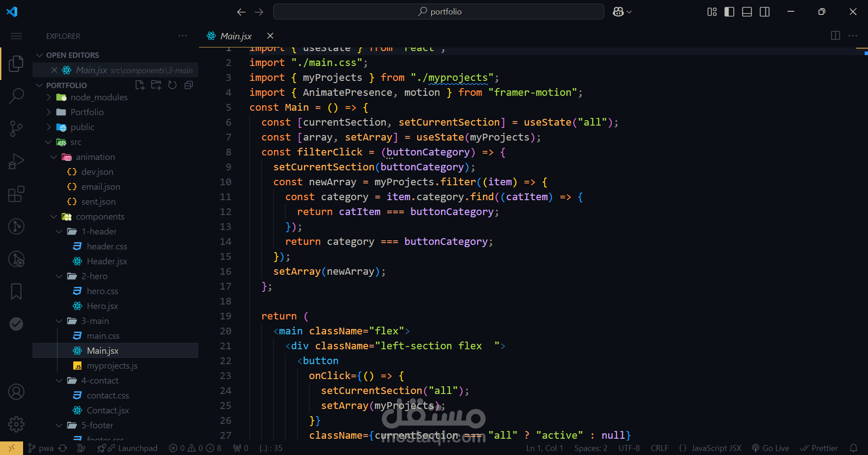Expand the Portfolio folder
The height and width of the screenshot is (455, 868).
click(x=48, y=112)
